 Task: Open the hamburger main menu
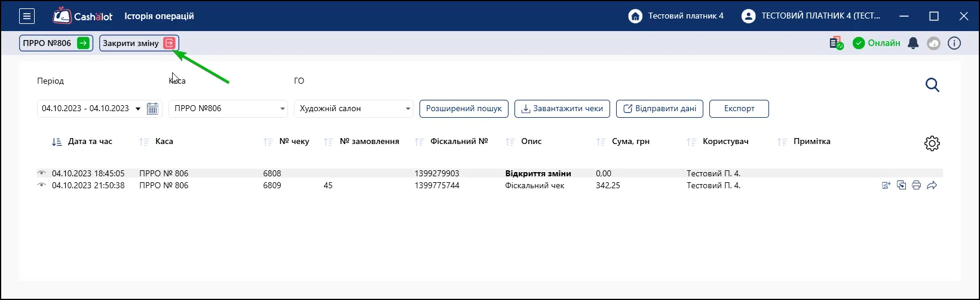pos(27,16)
